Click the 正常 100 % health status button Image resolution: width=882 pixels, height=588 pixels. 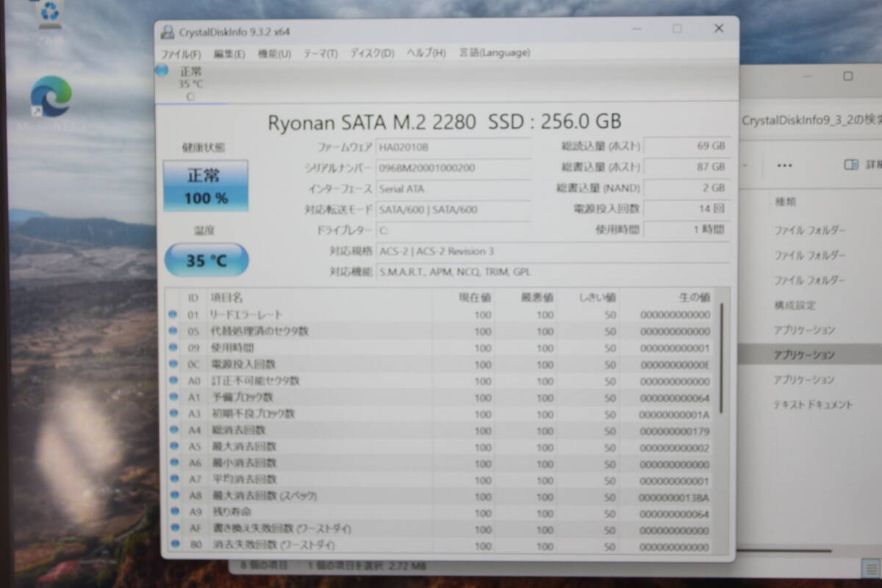click(x=206, y=186)
